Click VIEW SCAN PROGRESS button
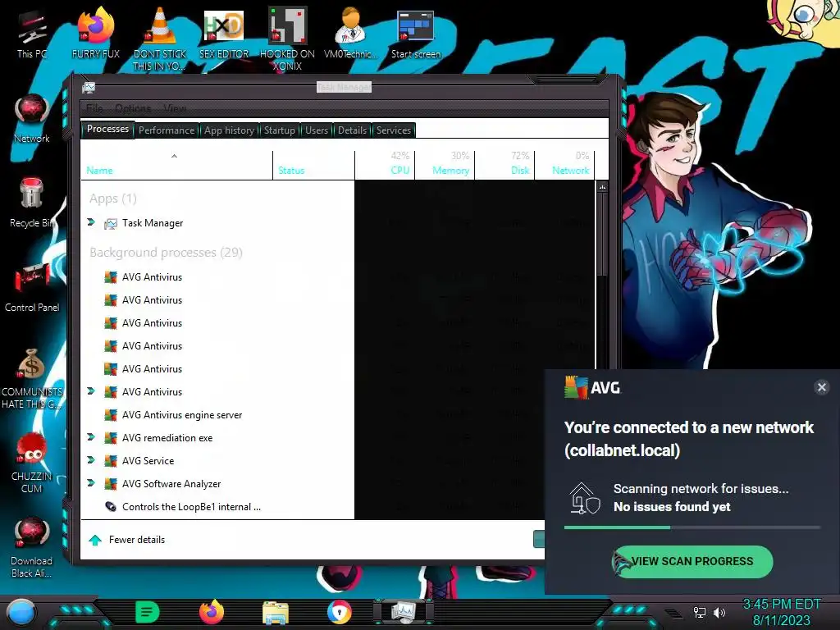 (x=692, y=561)
